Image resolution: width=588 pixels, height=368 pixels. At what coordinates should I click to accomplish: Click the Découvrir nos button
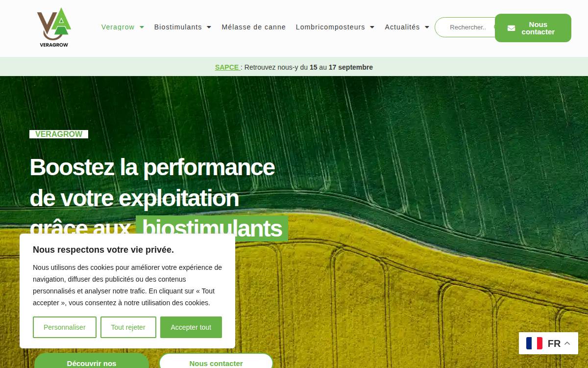pyautogui.click(x=92, y=361)
